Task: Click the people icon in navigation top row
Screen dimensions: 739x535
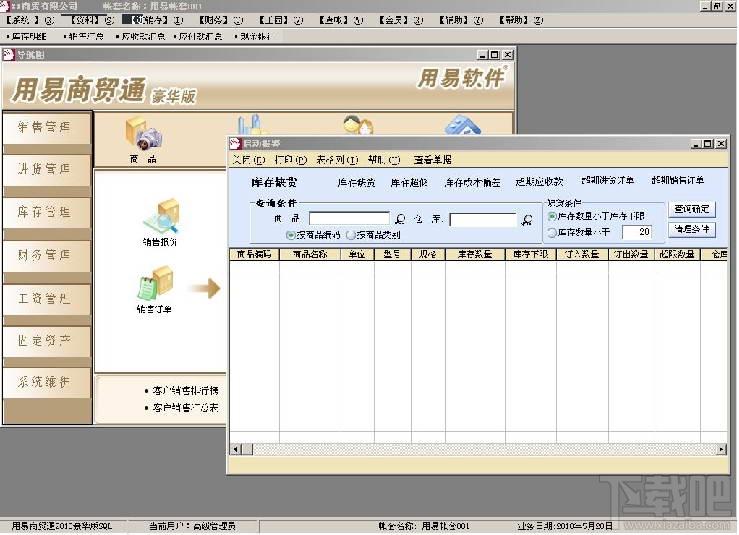Action: (x=358, y=124)
